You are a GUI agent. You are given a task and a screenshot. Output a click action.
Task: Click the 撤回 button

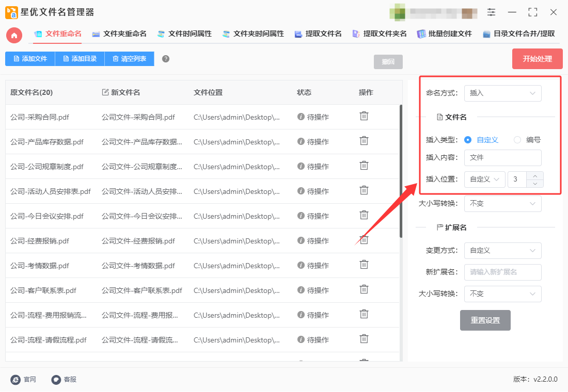point(388,62)
